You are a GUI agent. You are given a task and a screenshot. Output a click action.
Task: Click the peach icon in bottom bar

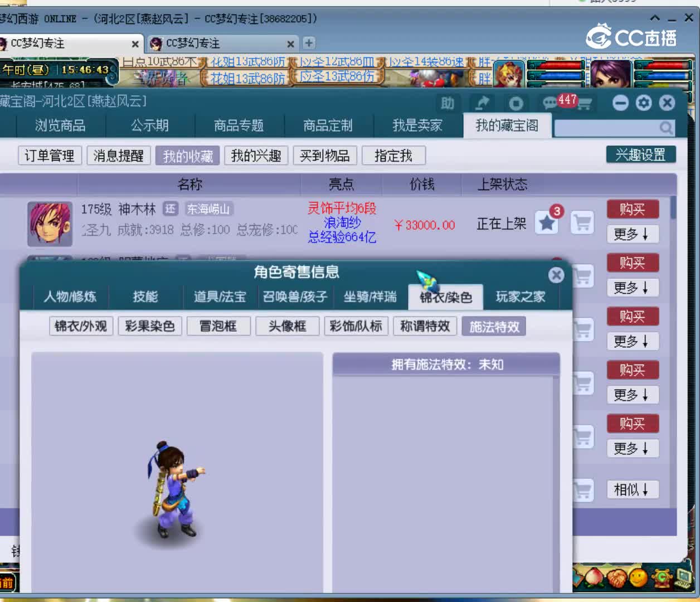coord(594,577)
